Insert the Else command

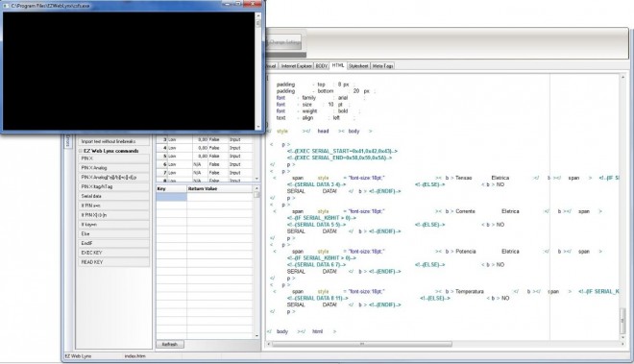(x=113, y=233)
